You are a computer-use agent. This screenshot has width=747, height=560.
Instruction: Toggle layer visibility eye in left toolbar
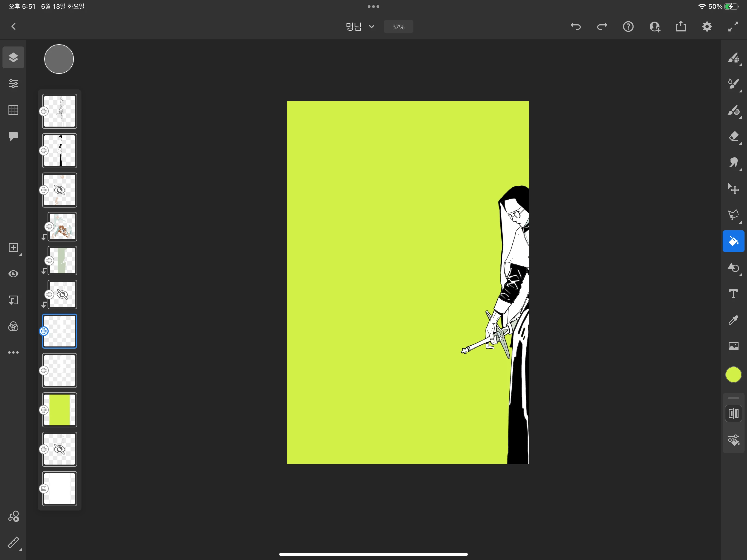coord(13,274)
